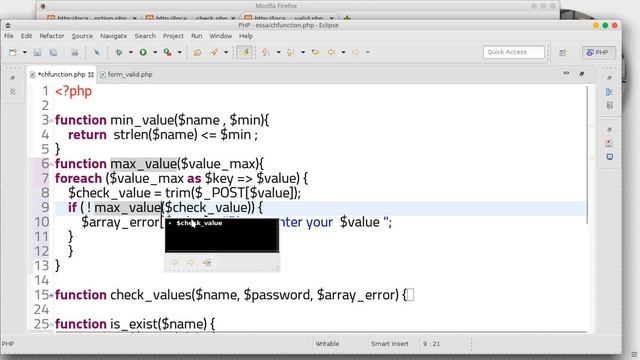Image resolution: width=640 pixels, height=360 pixels.
Task: Restore the lower right minimized view stack
Action: [609, 129]
